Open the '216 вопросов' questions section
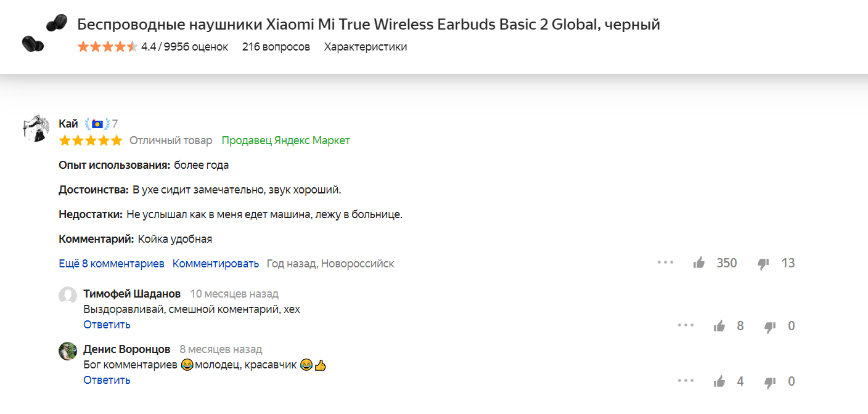This screenshot has height=414, width=868. coord(276,47)
